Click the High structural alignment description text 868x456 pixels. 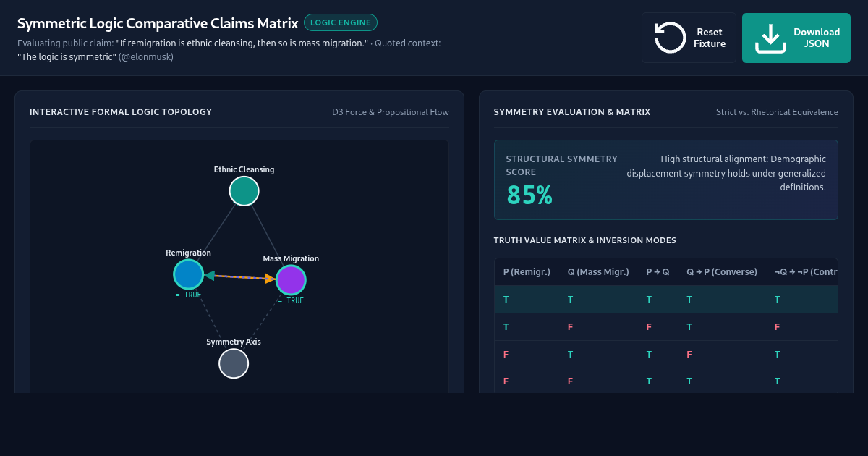click(726, 173)
